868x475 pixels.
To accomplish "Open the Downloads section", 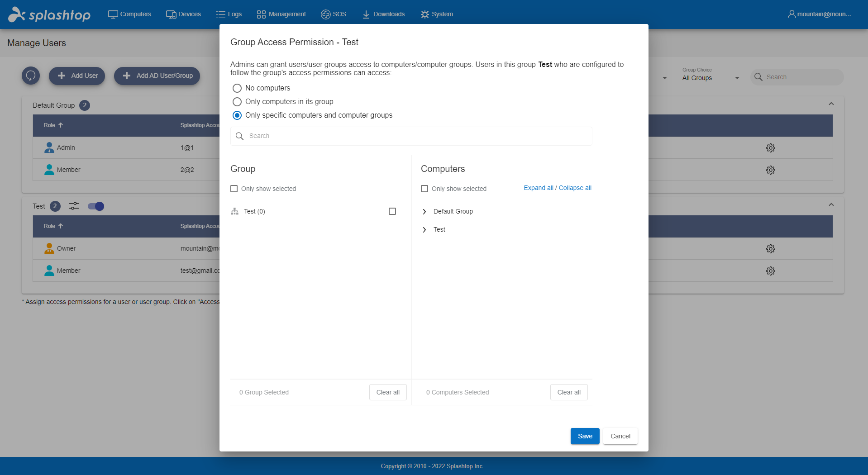I will coord(383,14).
